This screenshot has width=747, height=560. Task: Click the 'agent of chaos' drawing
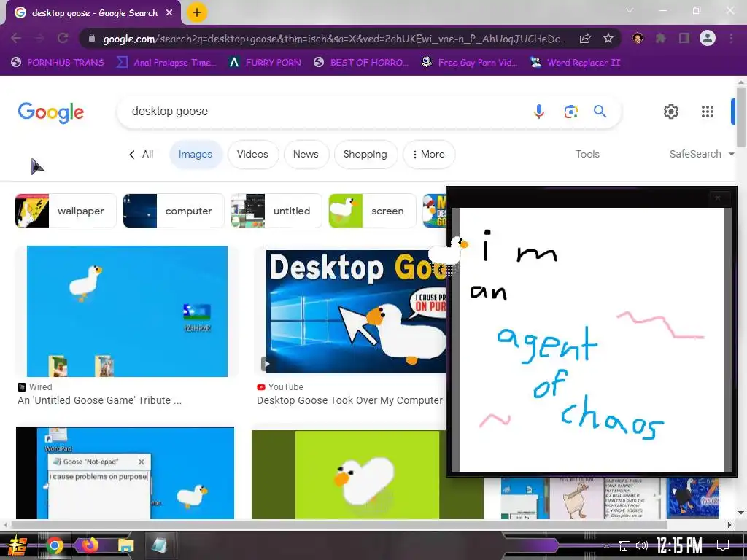pos(580,382)
